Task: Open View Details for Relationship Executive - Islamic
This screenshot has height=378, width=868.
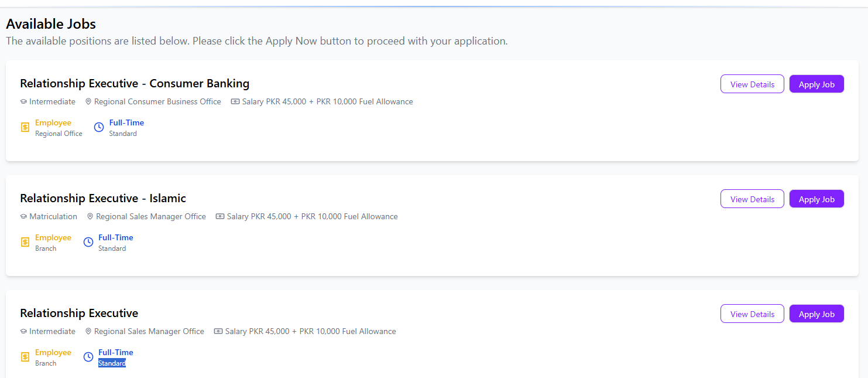Action: [752, 199]
